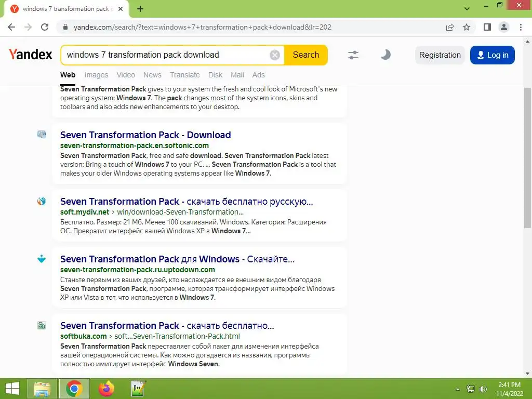Click the win/download-Seven-Transformation path link
This screenshot has height=399, width=532.
tap(180, 212)
